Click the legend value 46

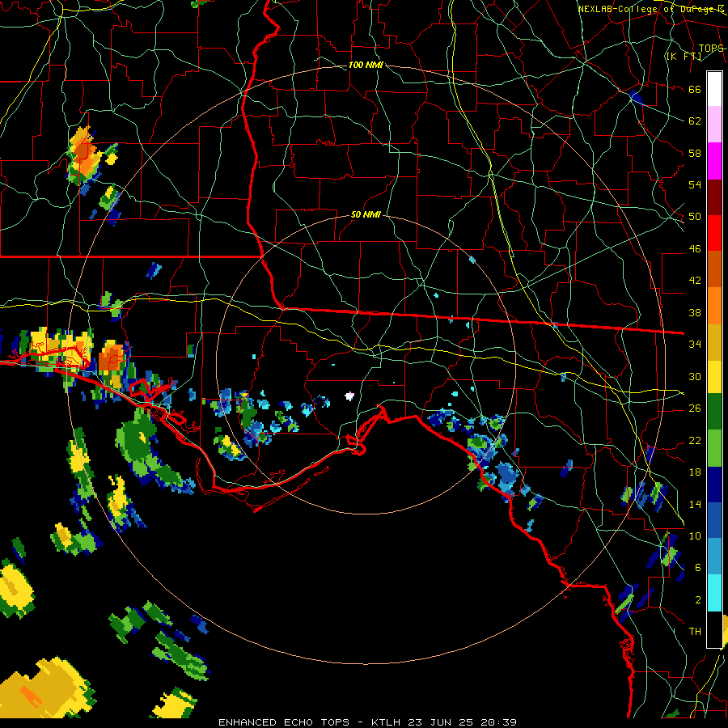click(695, 249)
